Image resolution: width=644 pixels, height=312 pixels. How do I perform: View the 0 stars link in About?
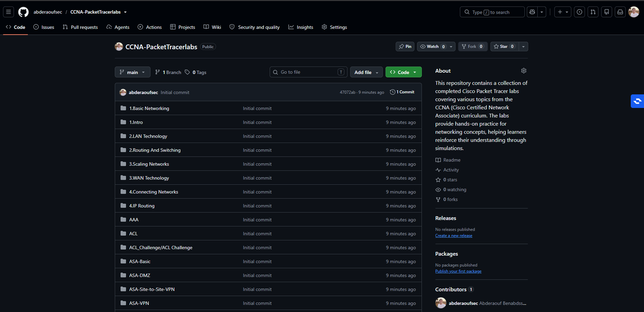pos(447,180)
